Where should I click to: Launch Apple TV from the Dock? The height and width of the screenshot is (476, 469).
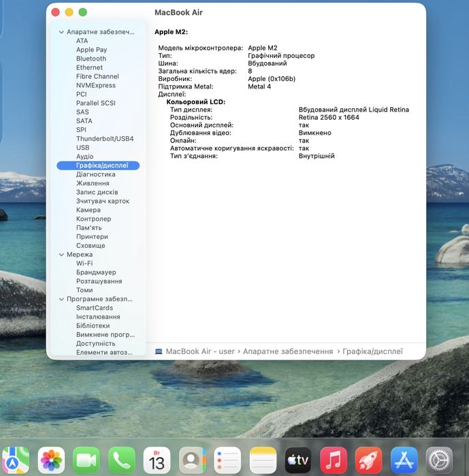(298, 460)
